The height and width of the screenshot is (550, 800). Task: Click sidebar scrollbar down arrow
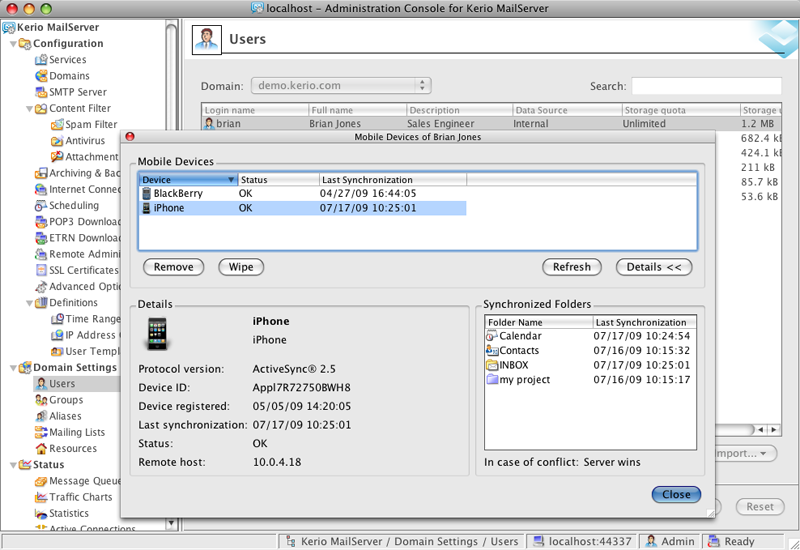tap(171, 523)
